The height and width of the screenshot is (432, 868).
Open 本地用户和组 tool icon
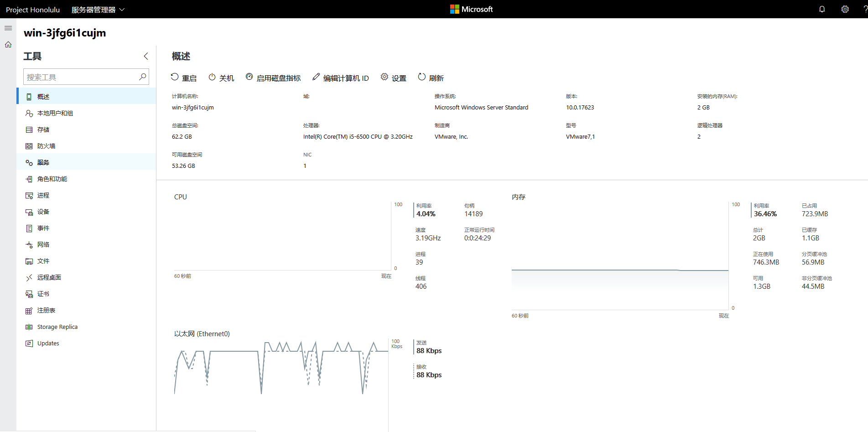(29, 113)
